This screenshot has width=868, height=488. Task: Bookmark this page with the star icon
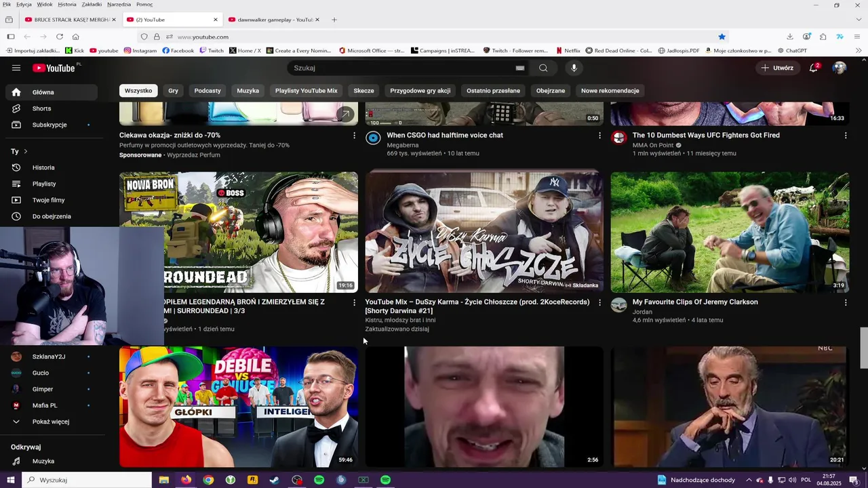tap(722, 37)
